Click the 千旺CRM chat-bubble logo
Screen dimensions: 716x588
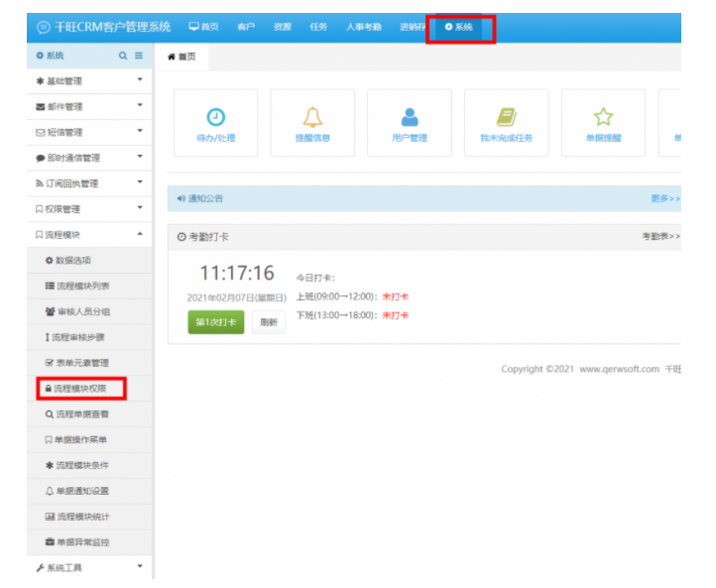(44, 28)
